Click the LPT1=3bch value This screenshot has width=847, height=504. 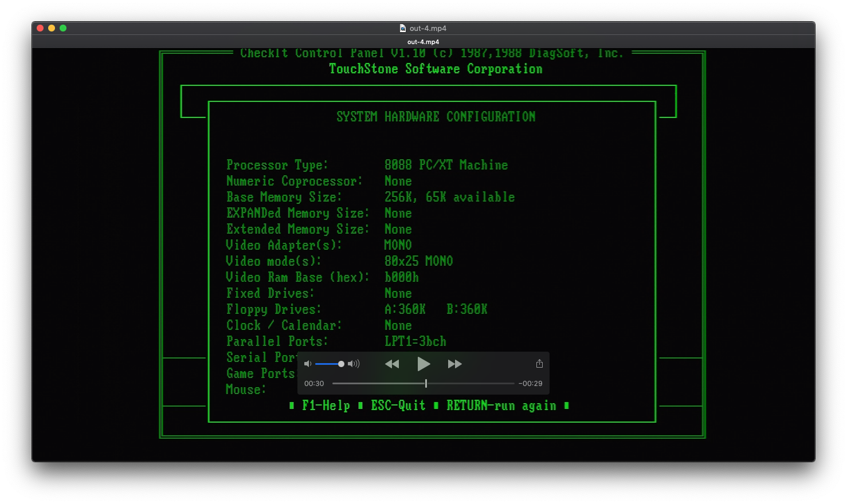(415, 341)
